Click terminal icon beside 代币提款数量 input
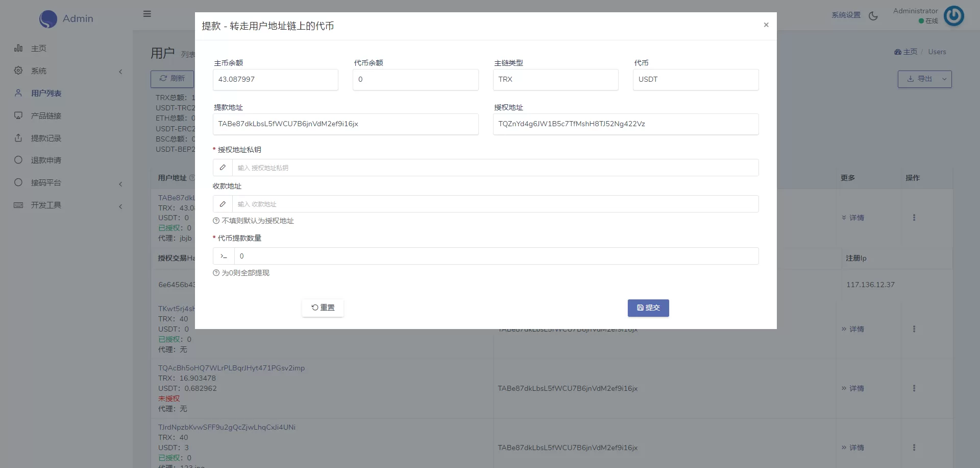 [x=224, y=256]
